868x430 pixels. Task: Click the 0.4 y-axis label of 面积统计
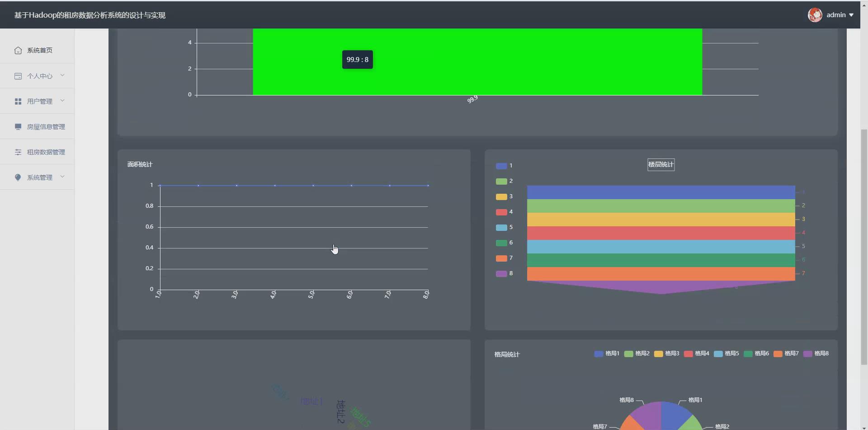(x=149, y=248)
